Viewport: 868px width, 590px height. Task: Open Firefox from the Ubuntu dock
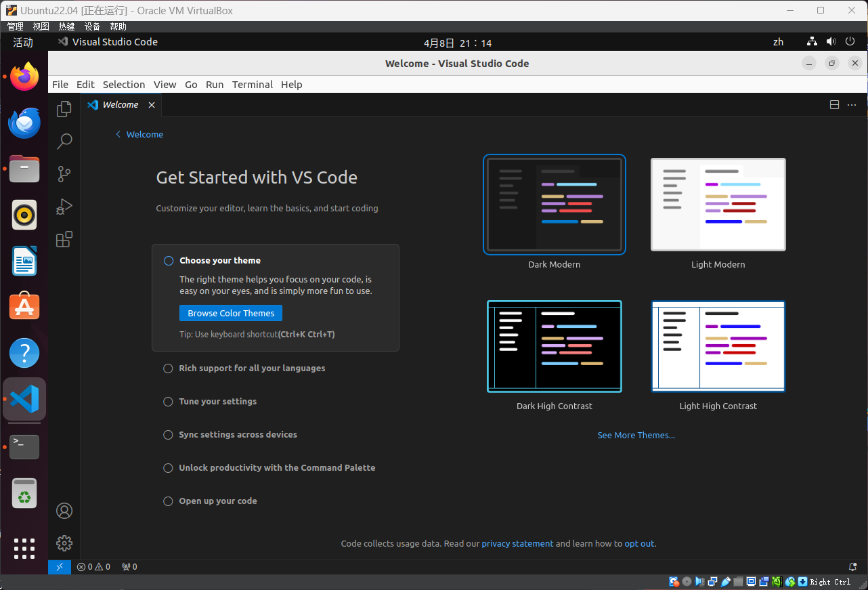(24, 77)
